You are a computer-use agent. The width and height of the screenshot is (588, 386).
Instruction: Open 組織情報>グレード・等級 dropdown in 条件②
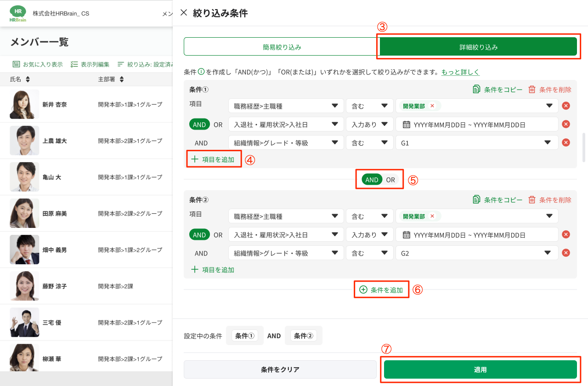coord(286,253)
